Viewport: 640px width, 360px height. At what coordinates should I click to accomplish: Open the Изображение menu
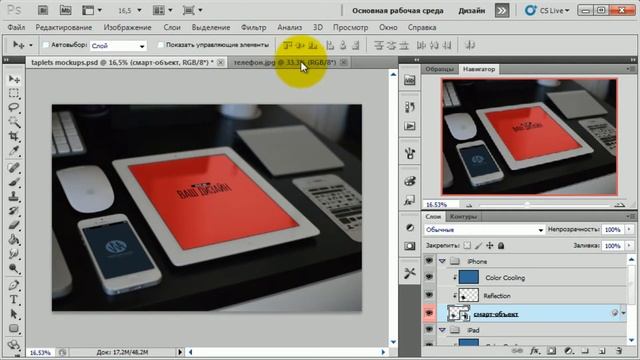(127, 27)
